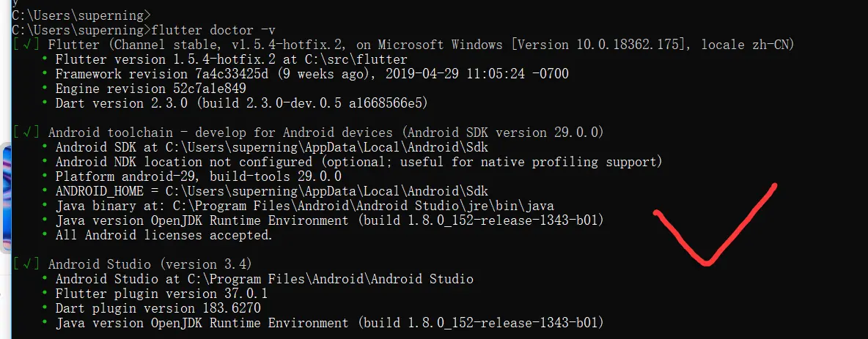Click the partially visible window at left edge
Viewport: 868px width, 339px height.
pyautogui.click(x=4, y=198)
